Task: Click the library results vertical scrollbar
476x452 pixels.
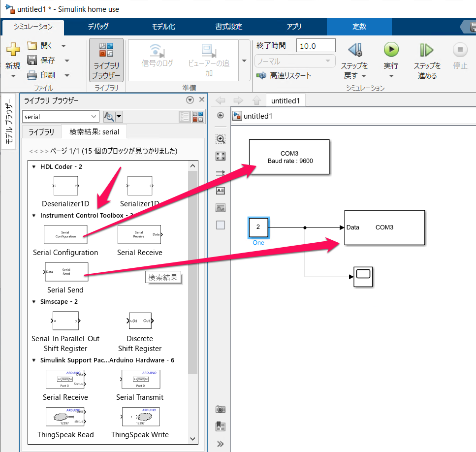Action: 192,272
